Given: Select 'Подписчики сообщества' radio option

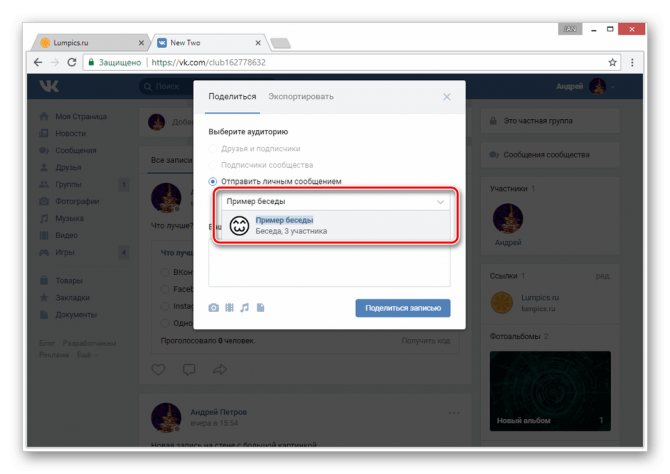Looking at the screenshot, I should [x=213, y=164].
